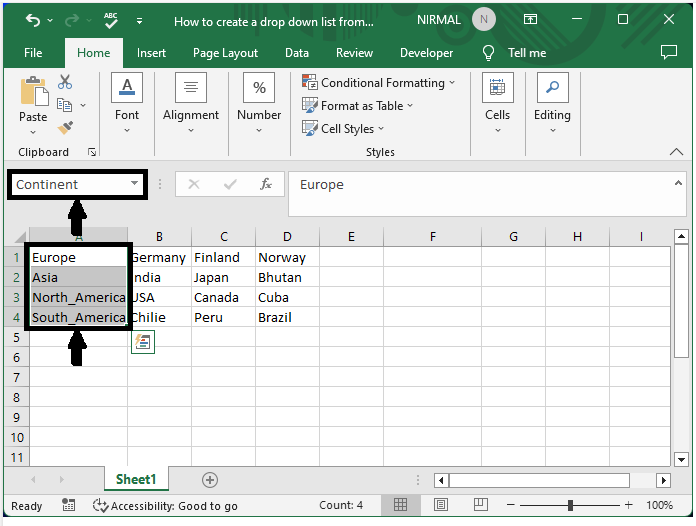Select column F header
The image size is (696, 526).
click(432, 237)
